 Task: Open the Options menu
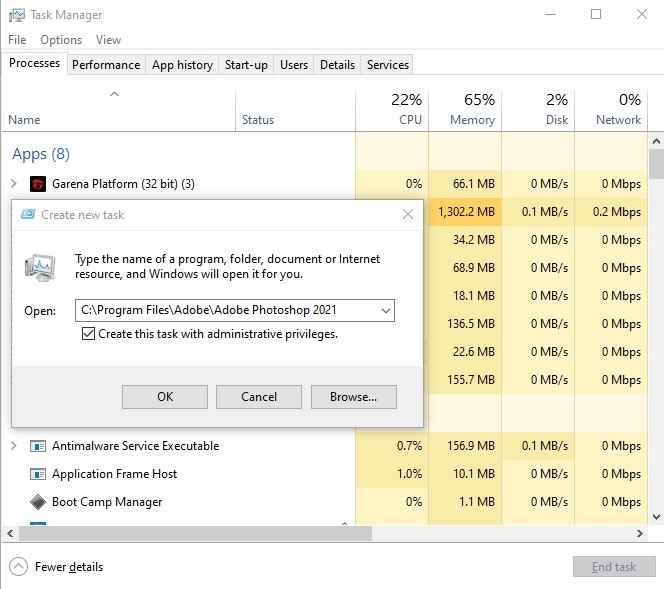(61, 40)
